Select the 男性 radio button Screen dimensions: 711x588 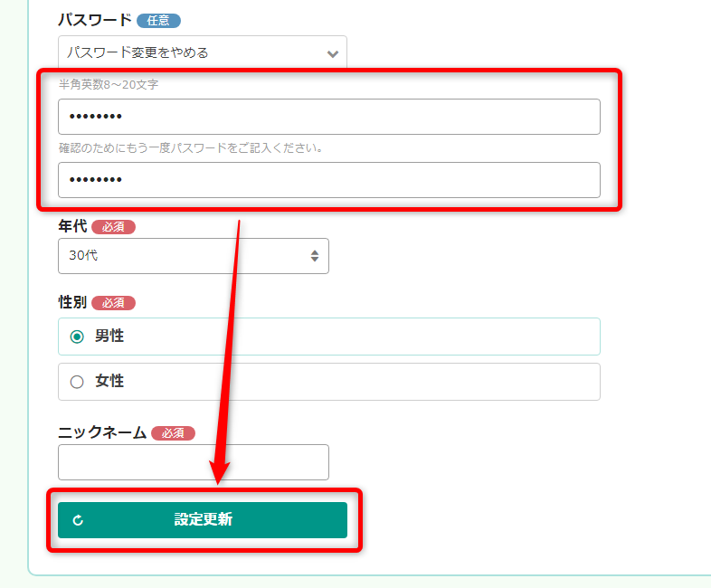tap(77, 337)
